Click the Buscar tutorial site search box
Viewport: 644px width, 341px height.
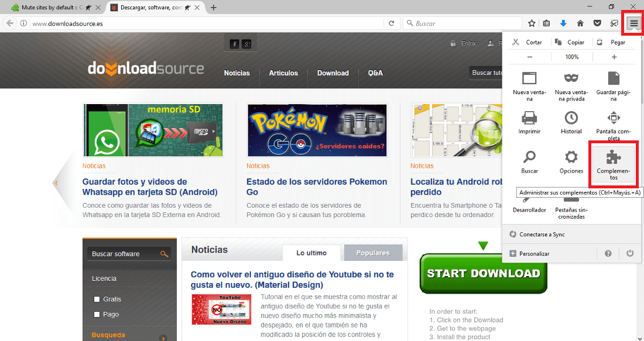[487, 73]
